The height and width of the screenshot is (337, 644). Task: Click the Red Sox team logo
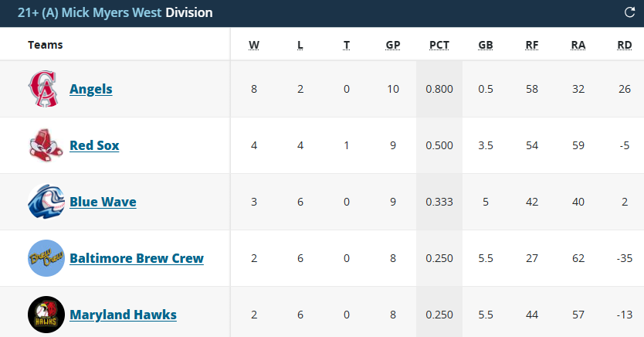tap(44, 145)
